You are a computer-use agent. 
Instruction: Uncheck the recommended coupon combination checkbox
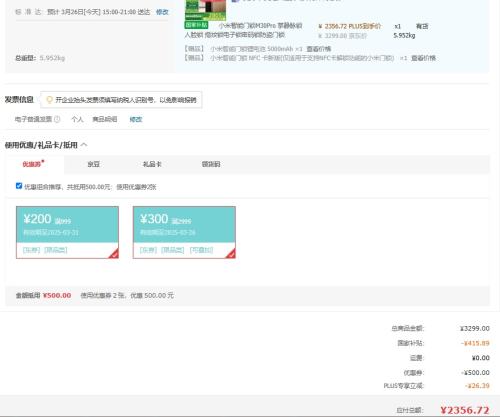coord(19,186)
